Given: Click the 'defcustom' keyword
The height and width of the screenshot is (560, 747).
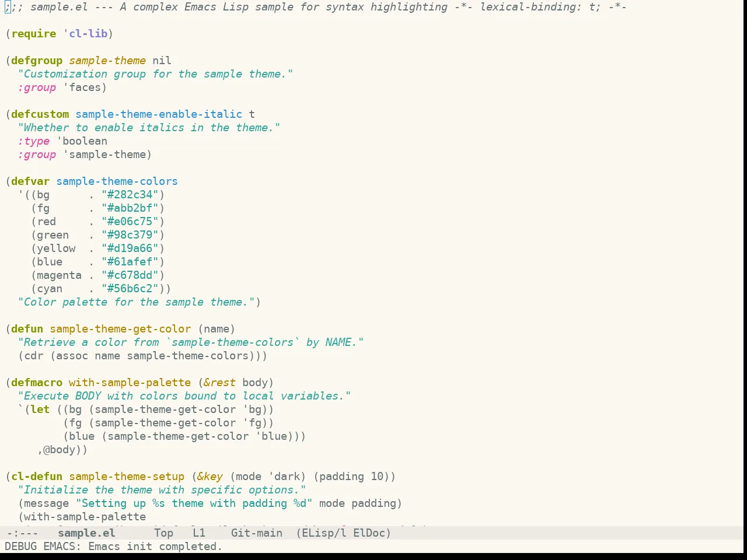Looking at the screenshot, I should tap(40, 114).
